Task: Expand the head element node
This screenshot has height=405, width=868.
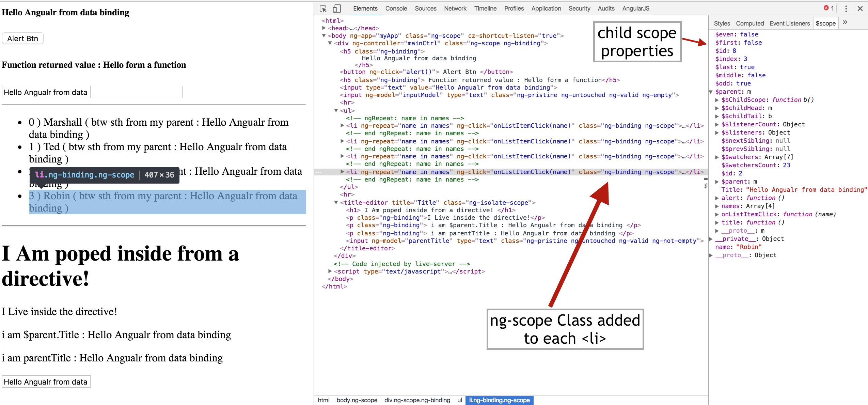Action: pos(324,28)
